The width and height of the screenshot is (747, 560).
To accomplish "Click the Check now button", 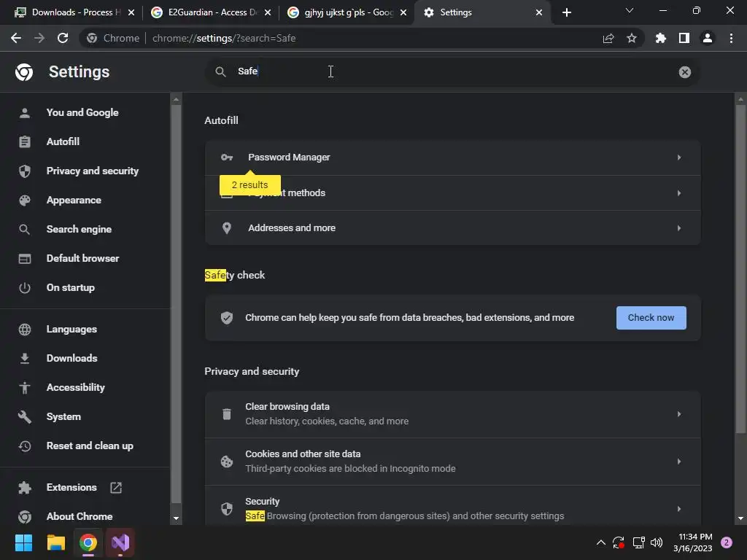I will coord(651,318).
